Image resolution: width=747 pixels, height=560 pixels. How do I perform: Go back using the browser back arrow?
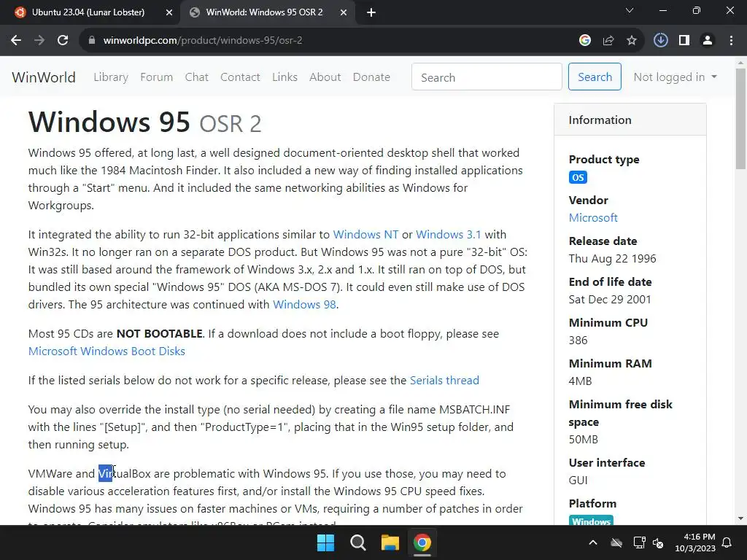pos(16,41)
